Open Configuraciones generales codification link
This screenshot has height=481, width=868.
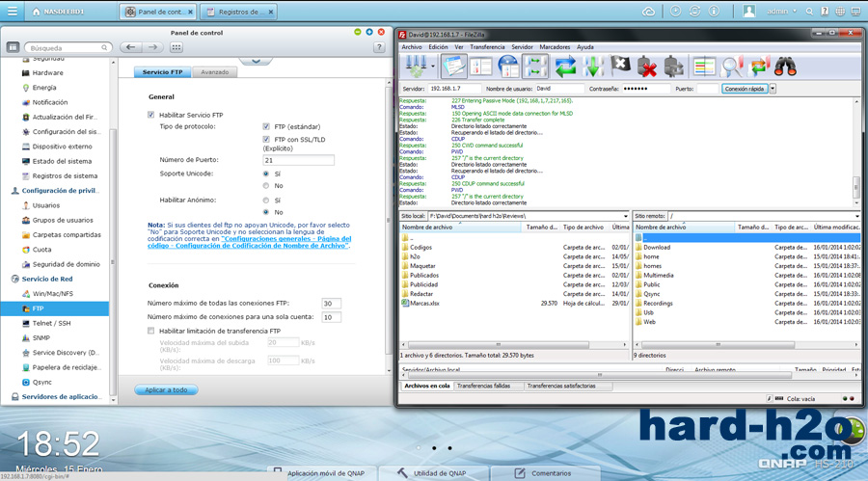click(x=250, y=242)
